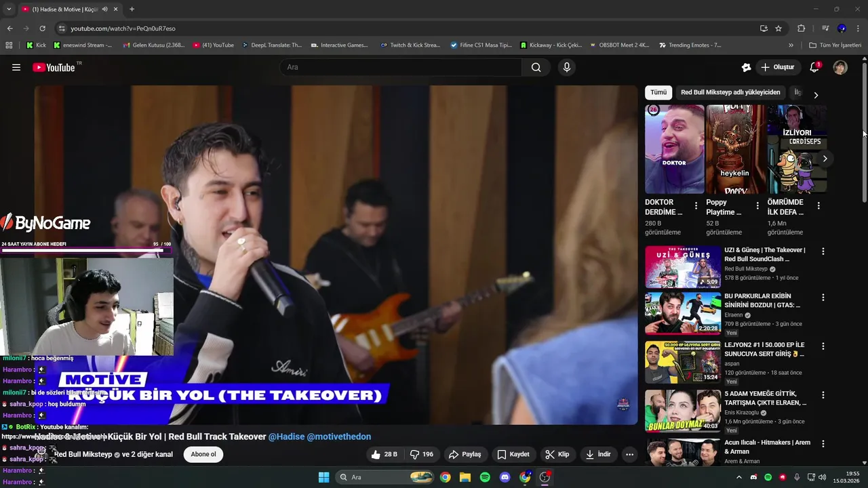Reload the page in browser toolbar

tap(42, 28)
